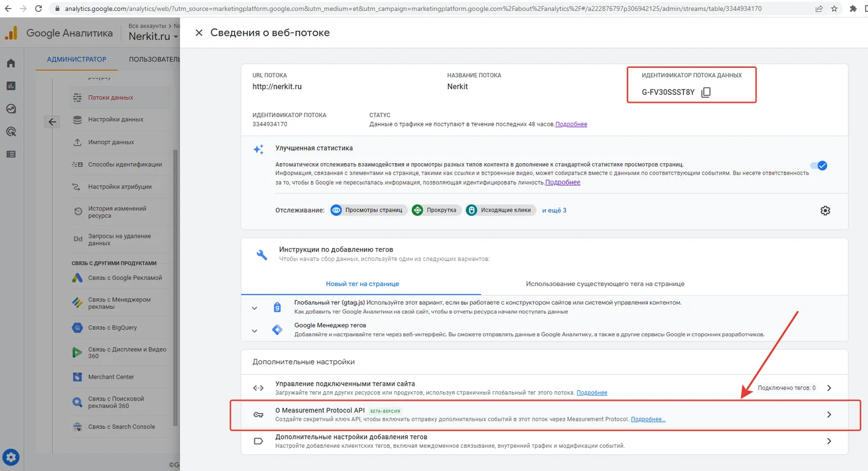Open the Explore icon in left rail
The width and height of the screenshot is (868, 471).
(x=11, y=109)
